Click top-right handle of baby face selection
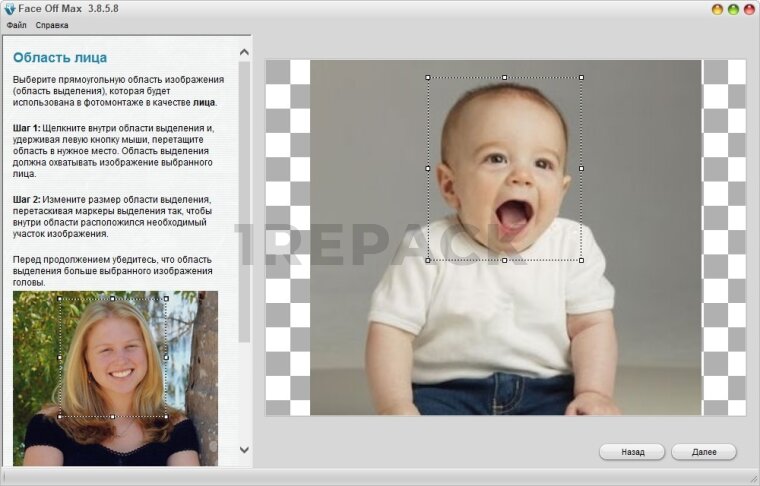Screen dimensions: 760x486 (x=581, y=77)
